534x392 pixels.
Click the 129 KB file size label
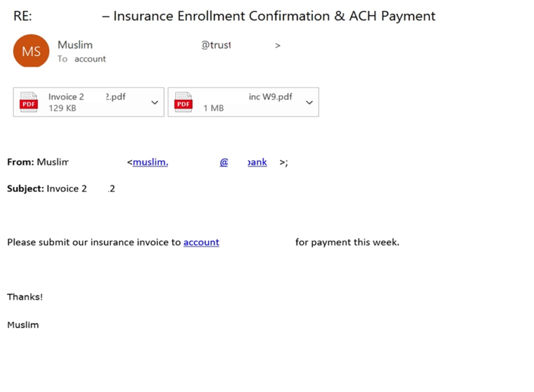pyautogui.click(x=62, y=108)
